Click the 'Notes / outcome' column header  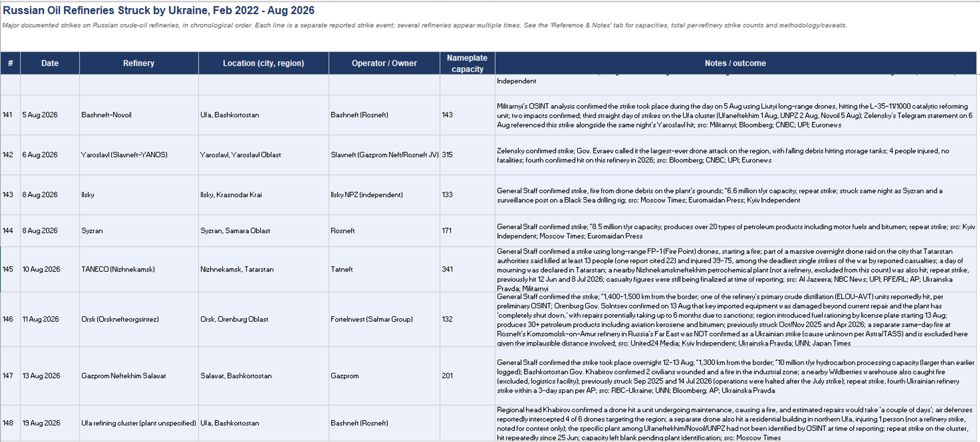(x=735, y=63)
